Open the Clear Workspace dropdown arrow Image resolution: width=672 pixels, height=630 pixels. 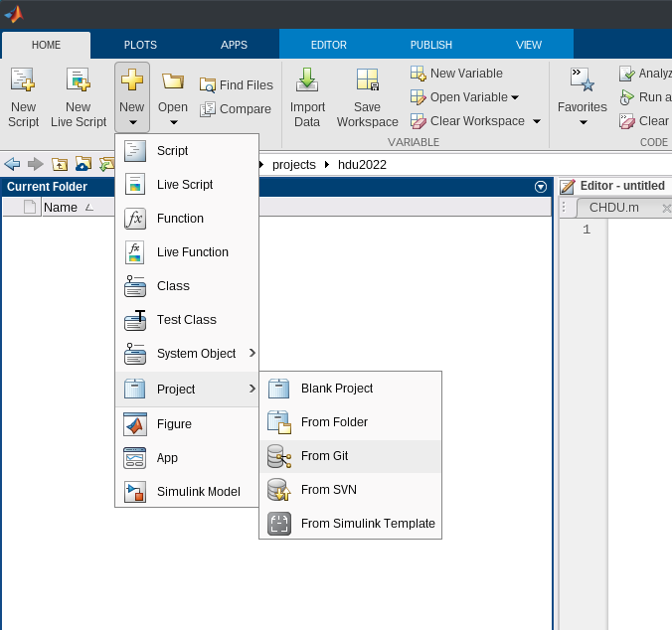pos(537,121)
